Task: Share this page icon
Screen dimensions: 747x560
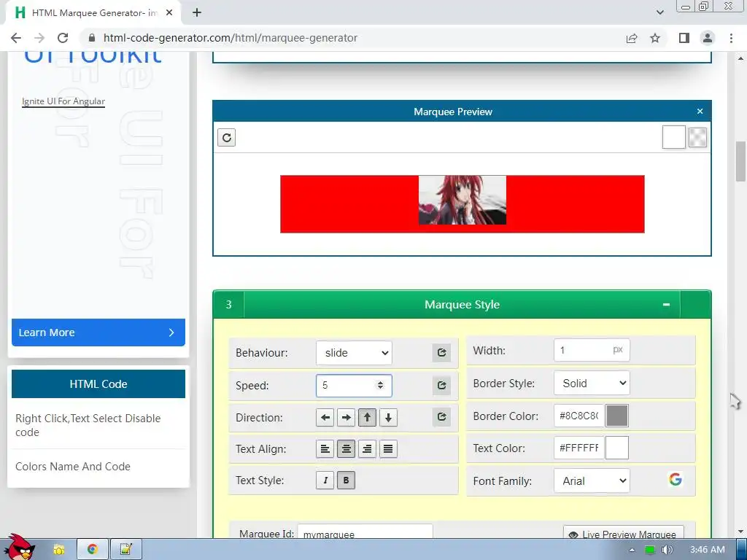Action: coord(632,38)
